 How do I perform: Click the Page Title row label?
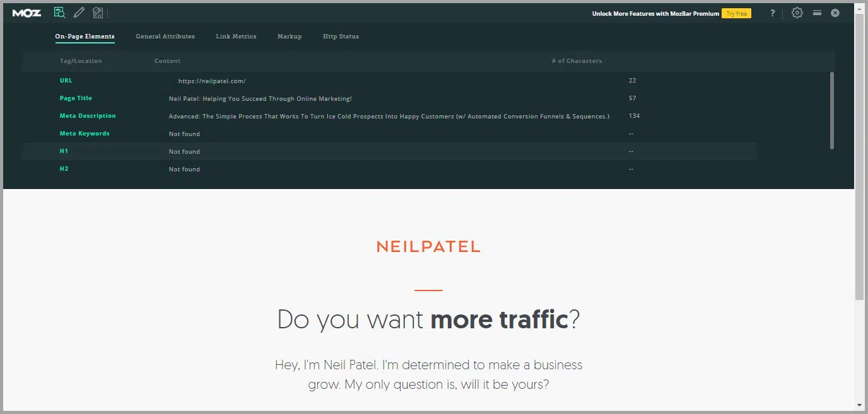pyautogui.click(x=76, y=98)
